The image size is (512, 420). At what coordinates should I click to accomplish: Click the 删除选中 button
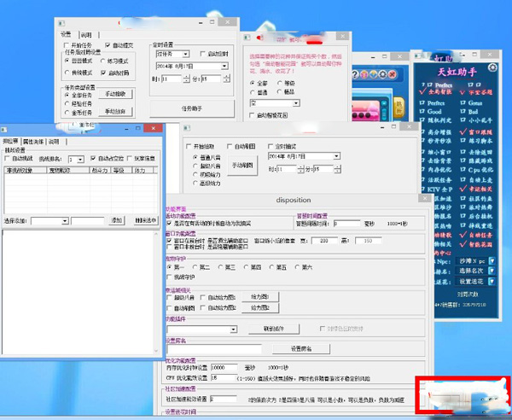tap(146, 220)
